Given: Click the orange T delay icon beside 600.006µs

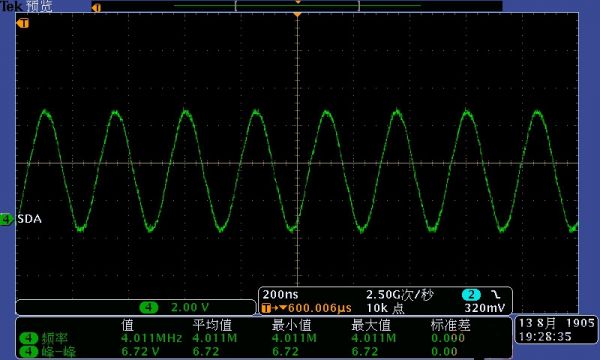Looking at the screenshot, I should pos(267,308).
